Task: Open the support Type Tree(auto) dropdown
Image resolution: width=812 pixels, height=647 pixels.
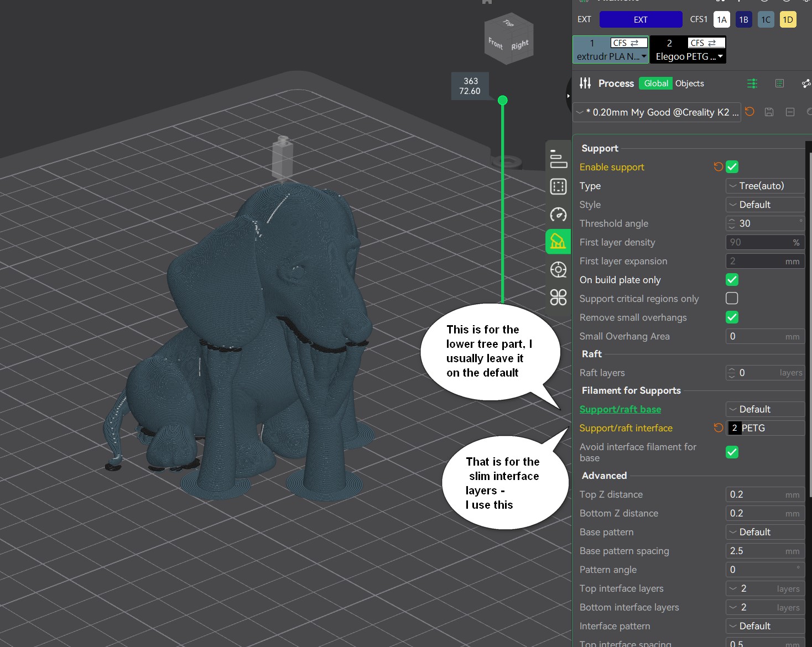Action: 765,186
